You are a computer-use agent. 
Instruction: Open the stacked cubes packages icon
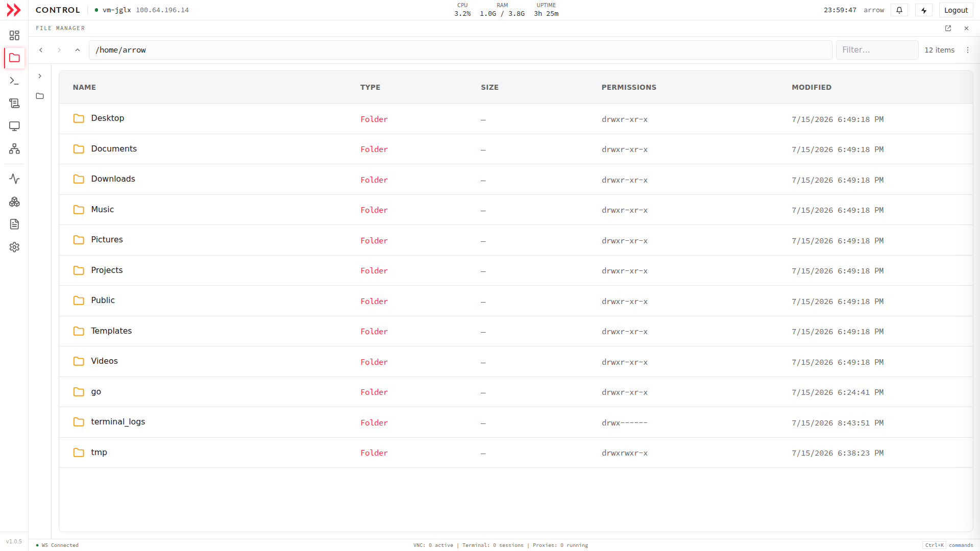(x=14, y=202)
